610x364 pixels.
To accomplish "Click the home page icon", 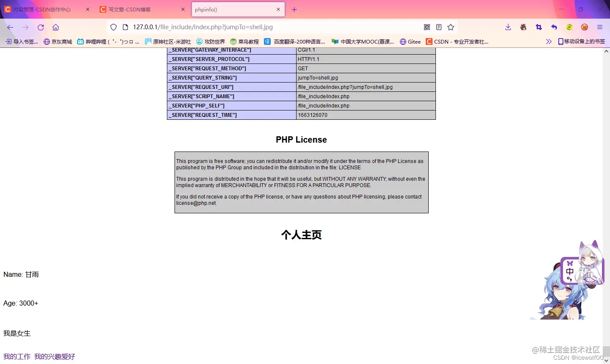I will (x=55, y=27).
